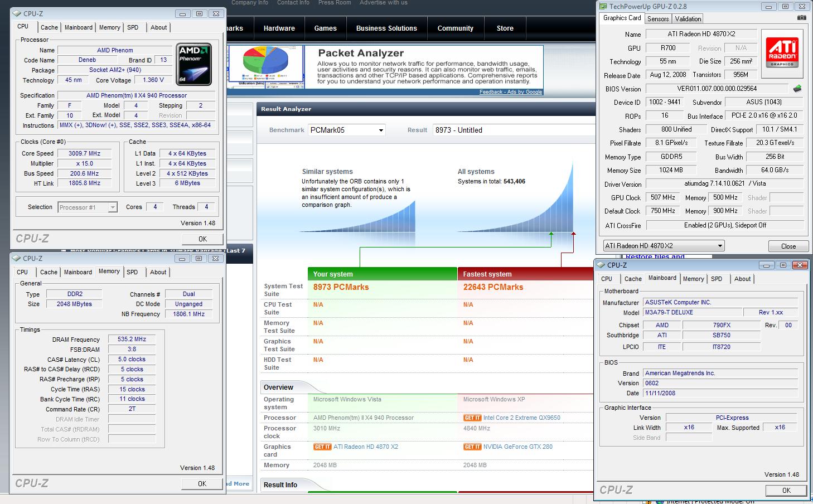This screenshot has height=504, width=813.
Task: Click the Your system green column header
Action: click(x=383, y=274)
